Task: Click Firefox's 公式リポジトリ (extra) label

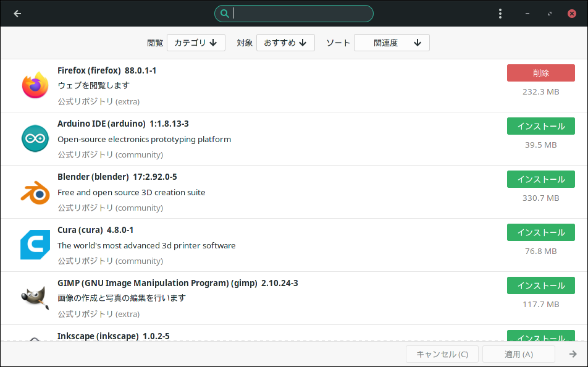Action: [99, 102]
